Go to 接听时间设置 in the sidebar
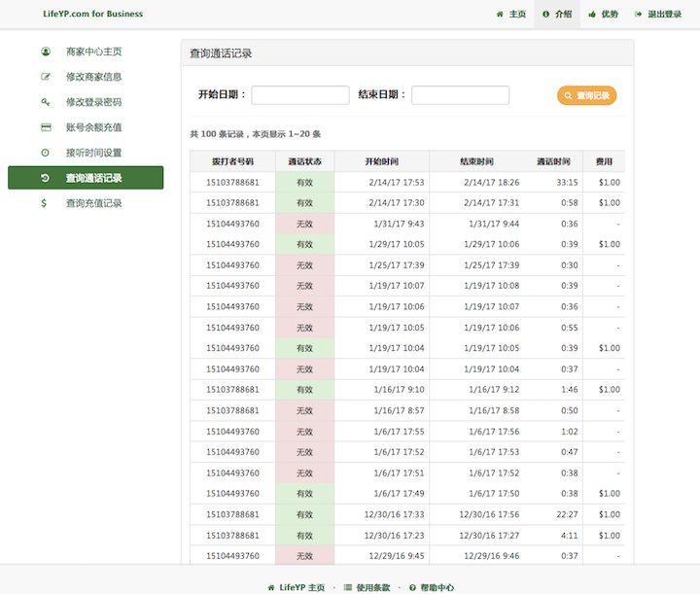This screenshot has height=594, width=700. click(x=86, y=153)
